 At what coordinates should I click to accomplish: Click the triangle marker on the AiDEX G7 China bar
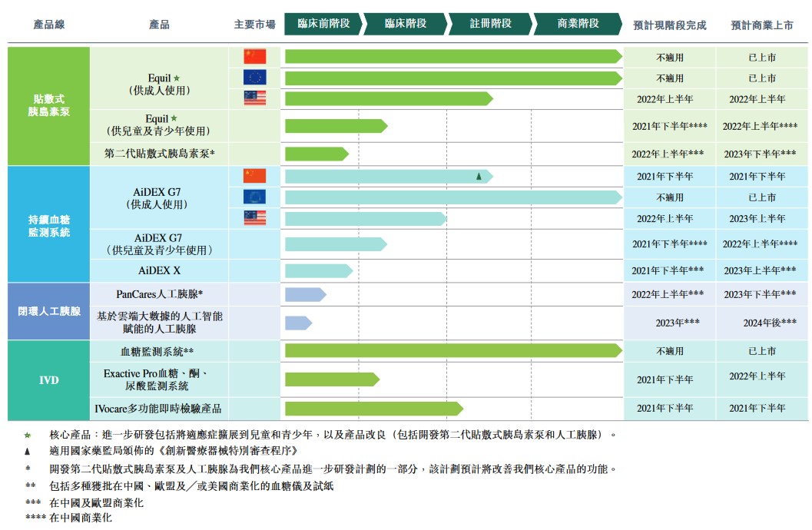pyautogui.click(x=479, y=177)
